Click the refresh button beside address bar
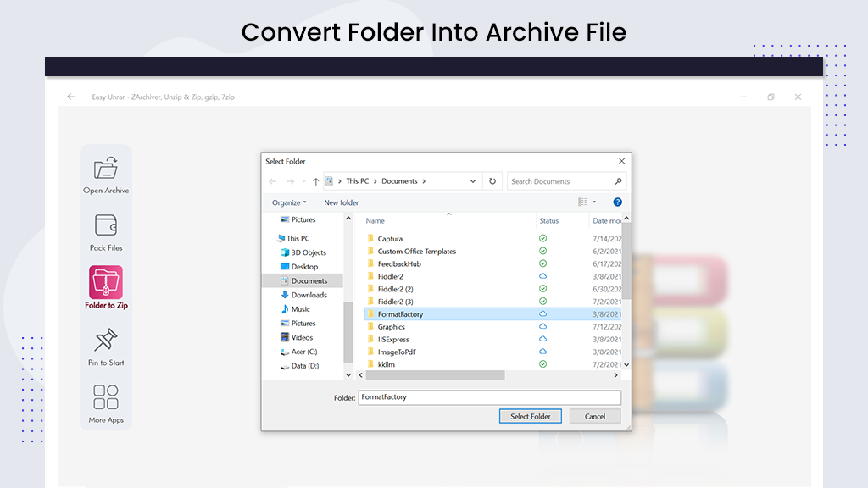The height and width of the screenshot is (488, 868). click(x=492, y=181)
